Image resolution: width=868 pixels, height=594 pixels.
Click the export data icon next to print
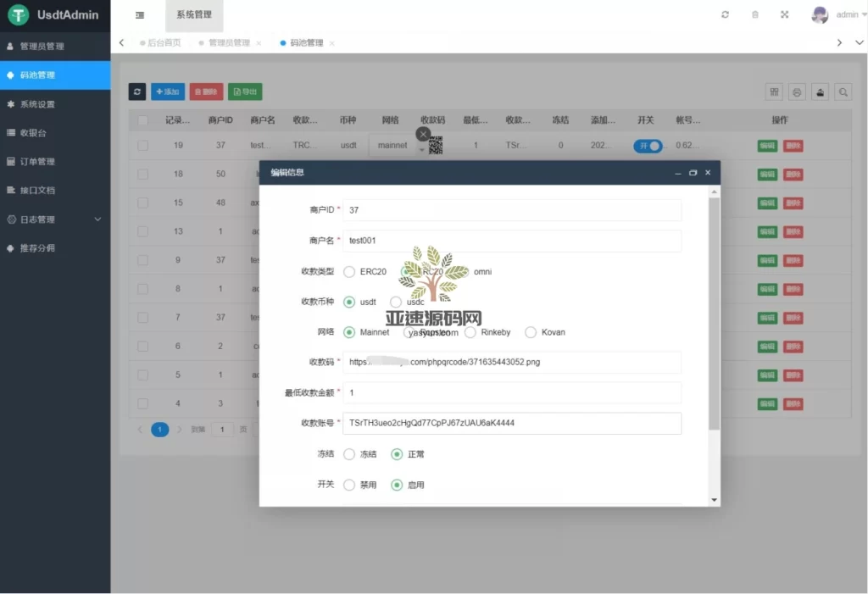[x=820, y=92]
